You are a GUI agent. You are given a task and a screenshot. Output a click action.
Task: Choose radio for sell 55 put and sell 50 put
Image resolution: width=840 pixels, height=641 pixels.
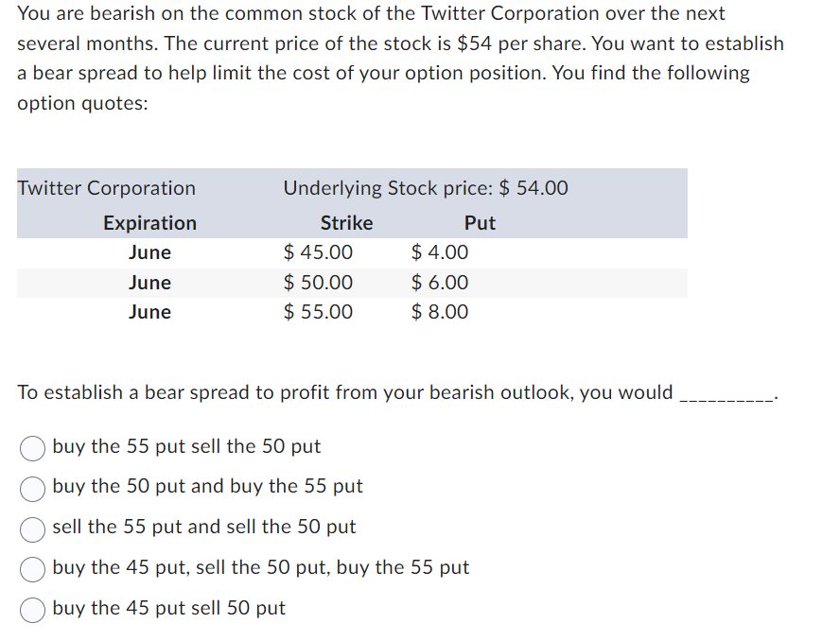pyautogui.click(x=32, y=529)
